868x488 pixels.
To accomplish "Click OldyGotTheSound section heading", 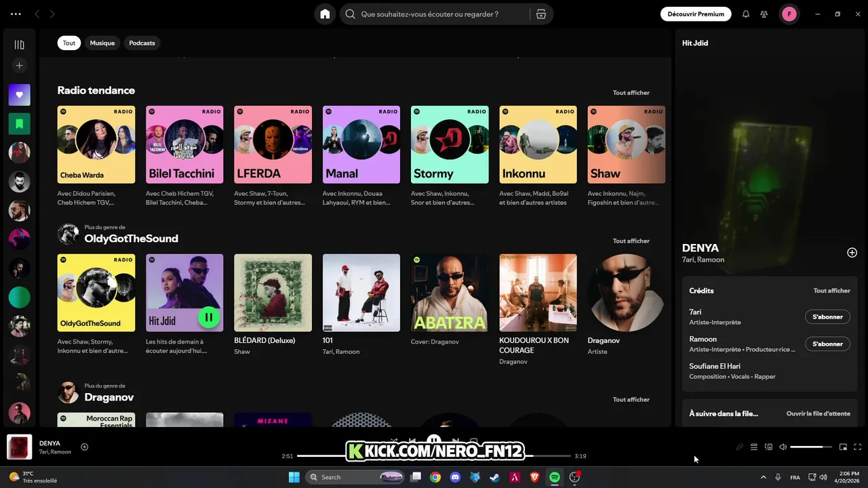I will 131,239.
